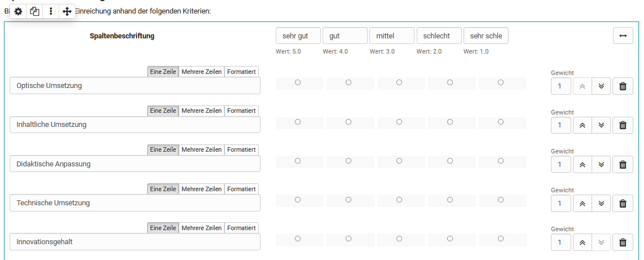The image size is (644, 260).
Task: Delete the Didaktische Anpassung row
Action: click(623, 164)
